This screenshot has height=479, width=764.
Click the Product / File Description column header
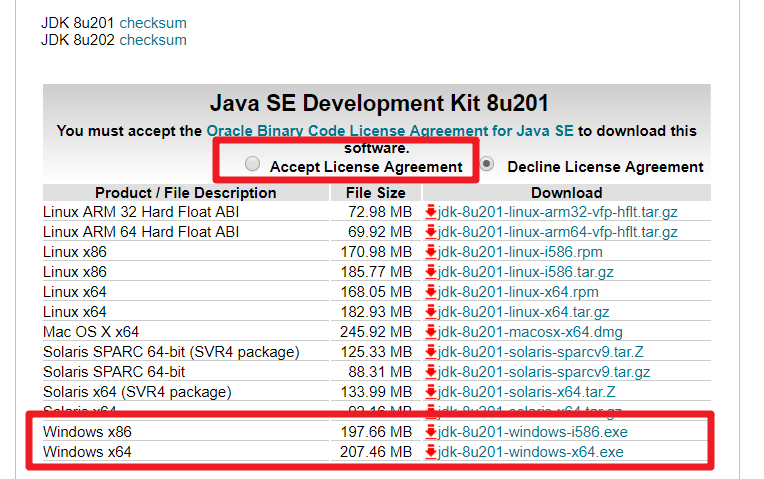[186, 193]
